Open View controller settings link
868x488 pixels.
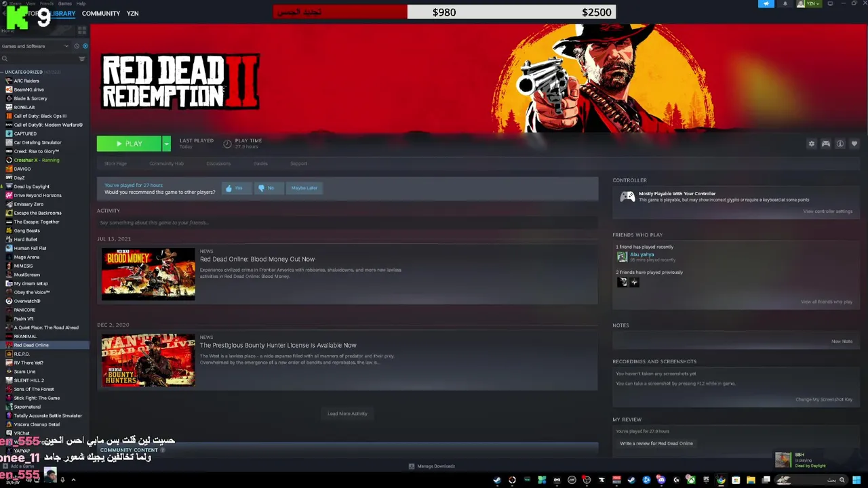827,211
